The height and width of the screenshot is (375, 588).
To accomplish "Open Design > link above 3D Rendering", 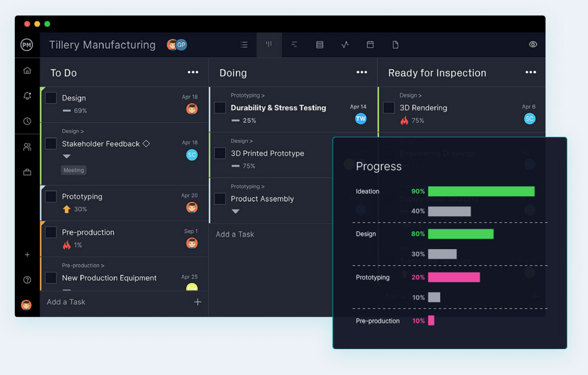I will [410, 95].
